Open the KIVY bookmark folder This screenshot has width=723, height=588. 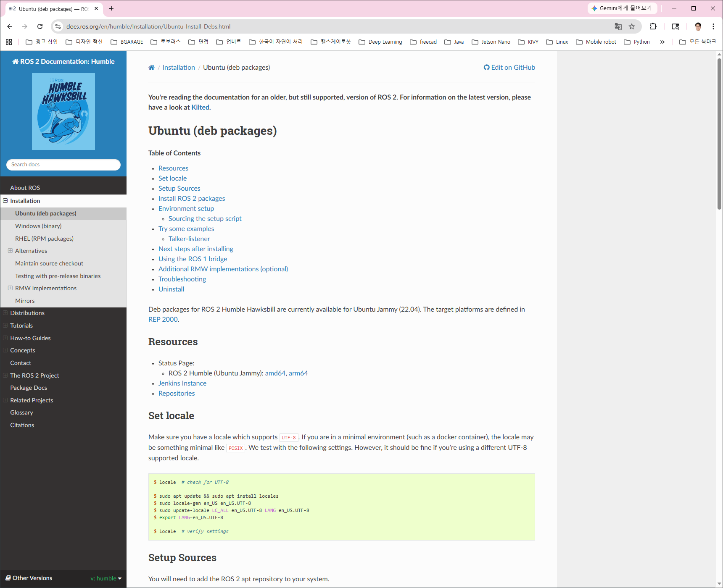coord(528,42)
